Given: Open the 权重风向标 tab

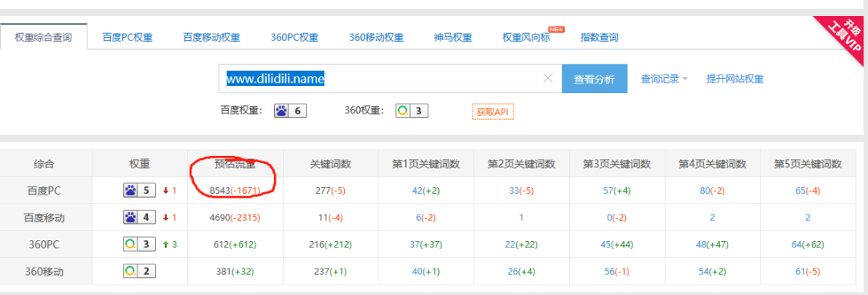Looking at the screenshot, I should pos(526,38).
